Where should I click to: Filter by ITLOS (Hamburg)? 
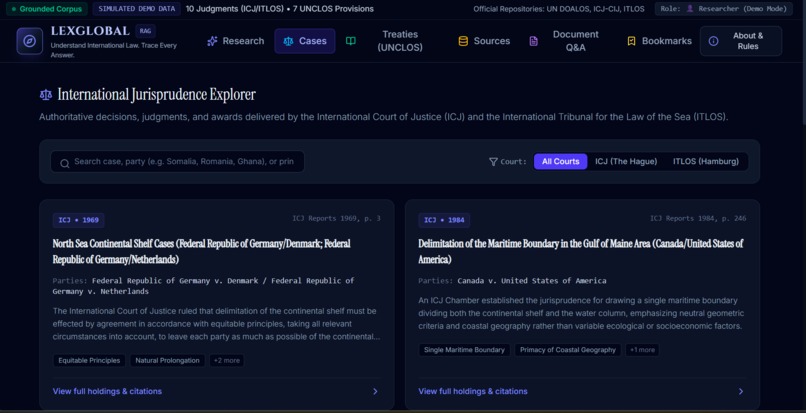click(x=706, y=161)
